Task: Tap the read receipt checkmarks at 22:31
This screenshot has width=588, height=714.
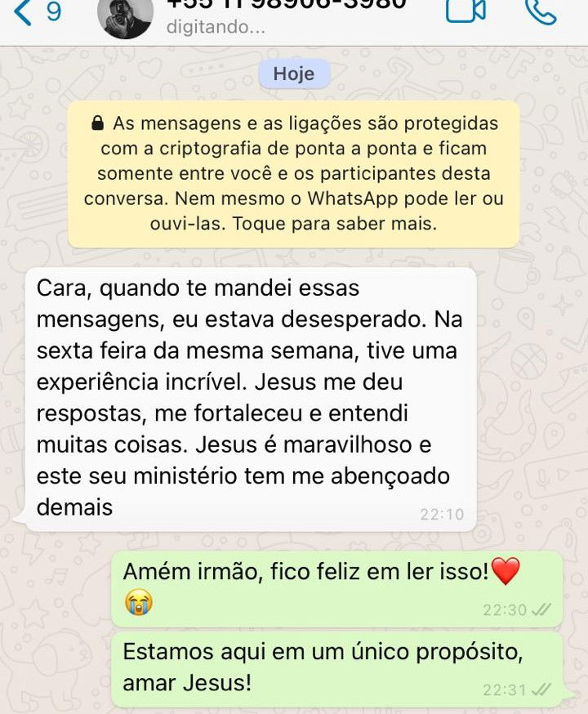Action: pos(541,689)
